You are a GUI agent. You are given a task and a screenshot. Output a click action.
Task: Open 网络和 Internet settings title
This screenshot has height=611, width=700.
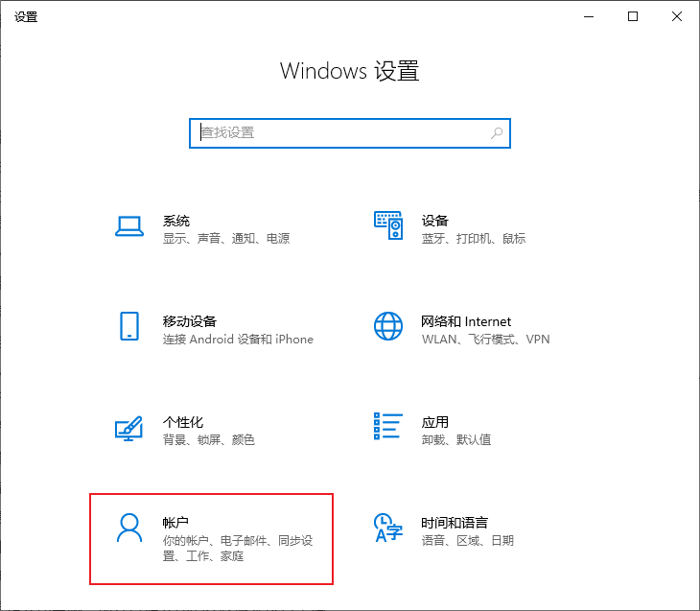[466, 321]
